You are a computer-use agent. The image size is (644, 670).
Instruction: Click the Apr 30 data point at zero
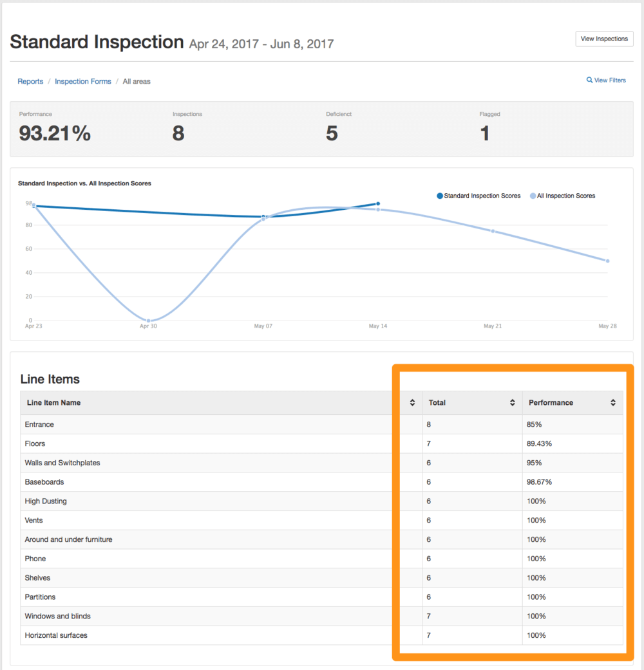point(149,321)
